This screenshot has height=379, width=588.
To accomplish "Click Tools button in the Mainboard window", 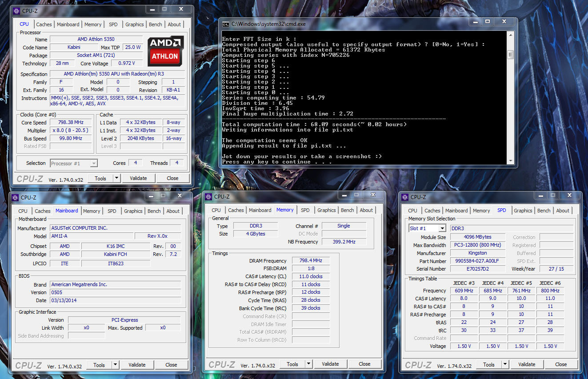I will pyautogui.click(x=99, y=365).
